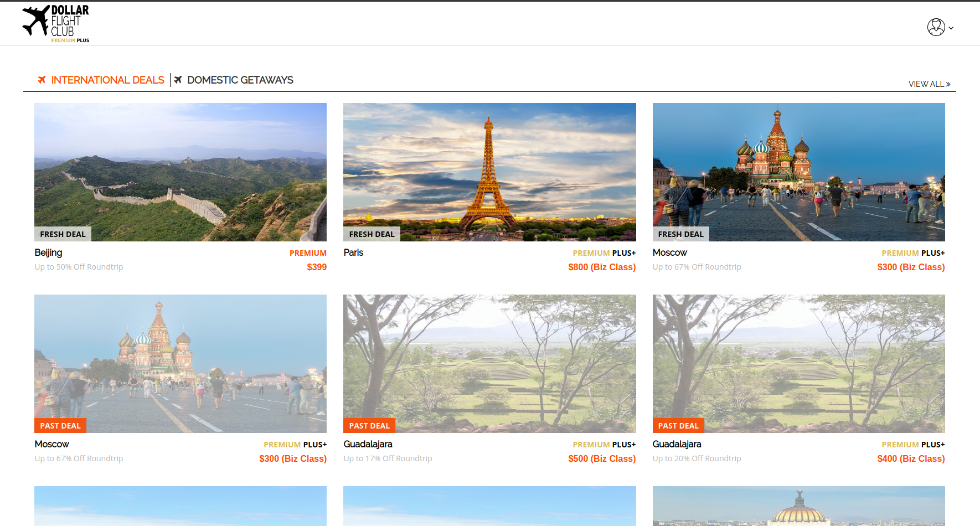
Task: Click the Dollar Flight Club logo
Action: point(55,24)
